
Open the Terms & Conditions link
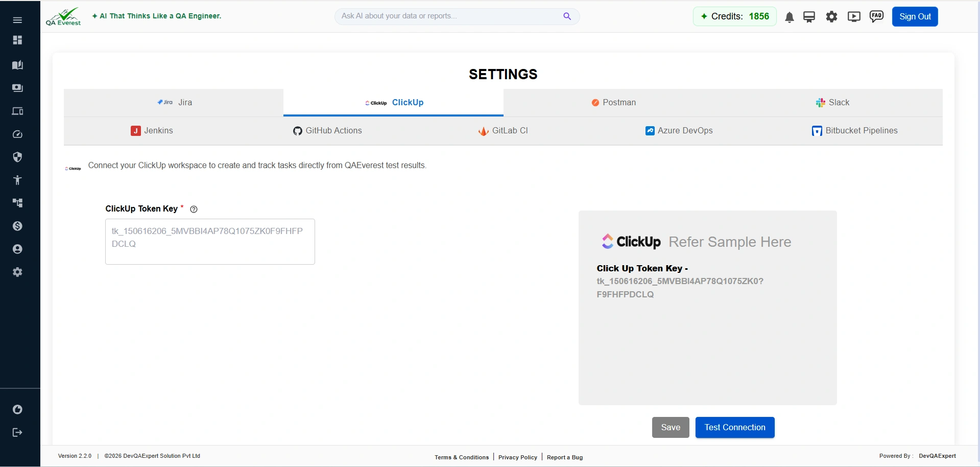(462, 457)
